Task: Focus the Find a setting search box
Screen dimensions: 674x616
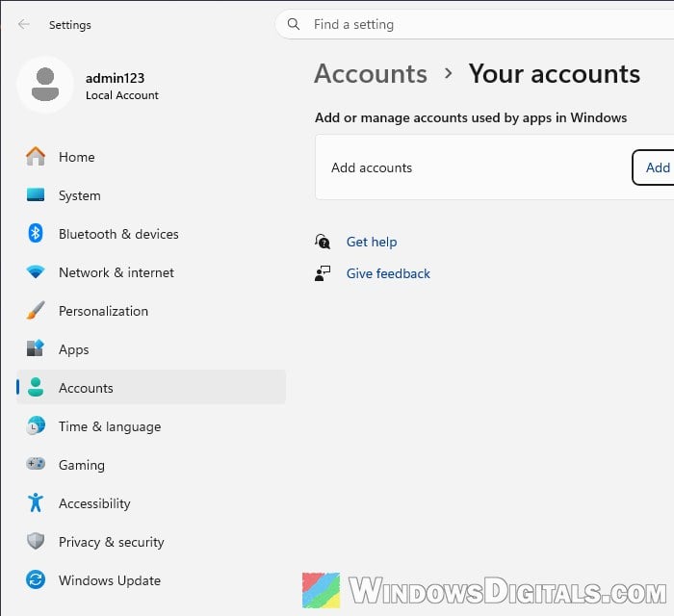Action: click(x=475, y=24)
